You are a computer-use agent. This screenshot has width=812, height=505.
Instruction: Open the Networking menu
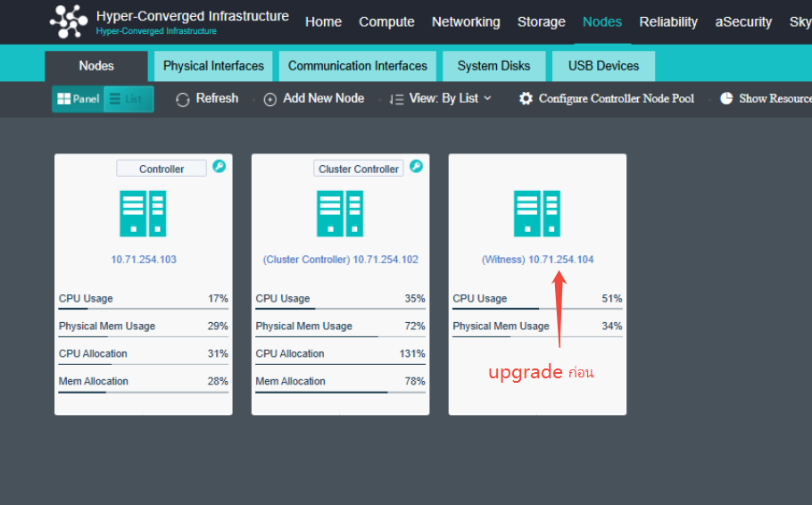(x=466, y=22)
